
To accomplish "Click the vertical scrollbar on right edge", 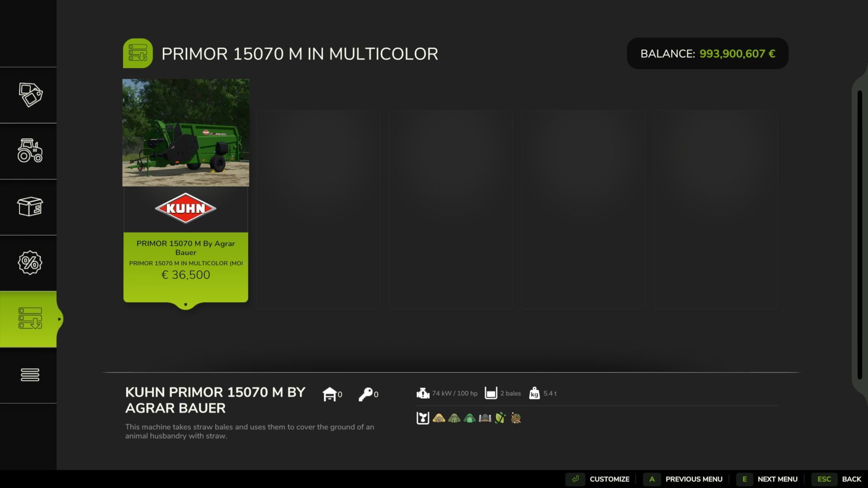I will click(x=859, y=235).
